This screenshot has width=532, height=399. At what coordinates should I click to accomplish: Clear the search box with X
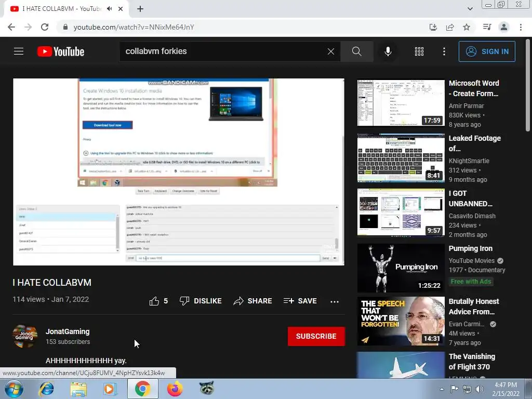(x=331, y=51)
